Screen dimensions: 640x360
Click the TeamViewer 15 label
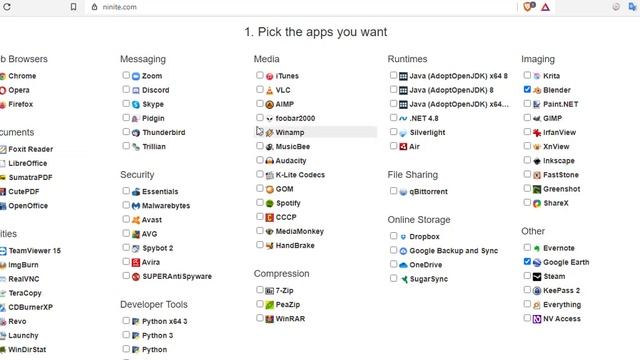(x=35, y=251)
